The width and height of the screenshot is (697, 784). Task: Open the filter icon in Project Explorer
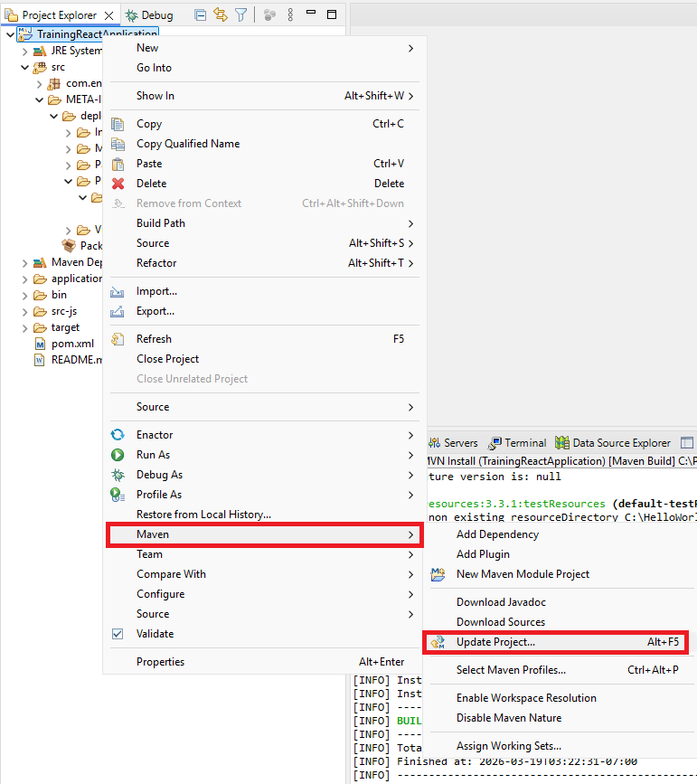pyautogui.click(x=240, y=14)
